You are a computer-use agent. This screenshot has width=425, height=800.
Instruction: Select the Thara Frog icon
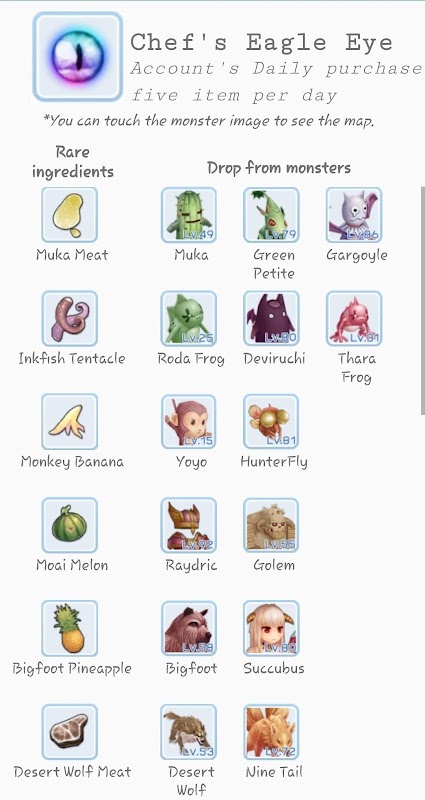tap(354, 318)
